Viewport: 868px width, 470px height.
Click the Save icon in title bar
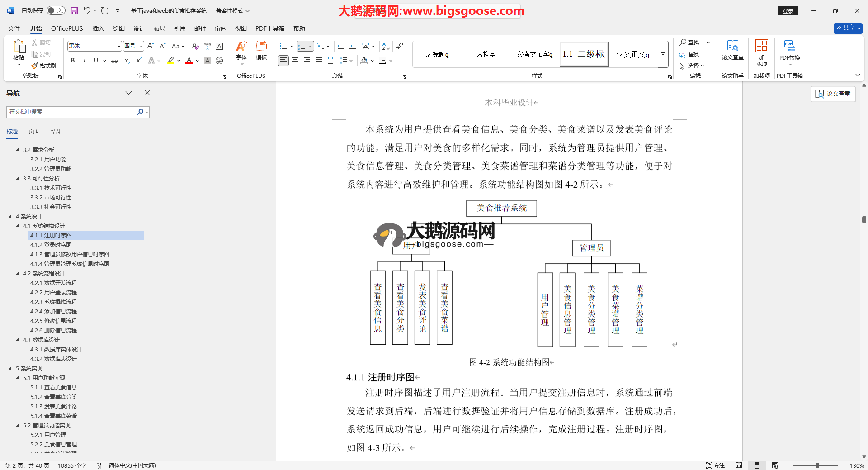pos(74,10)
